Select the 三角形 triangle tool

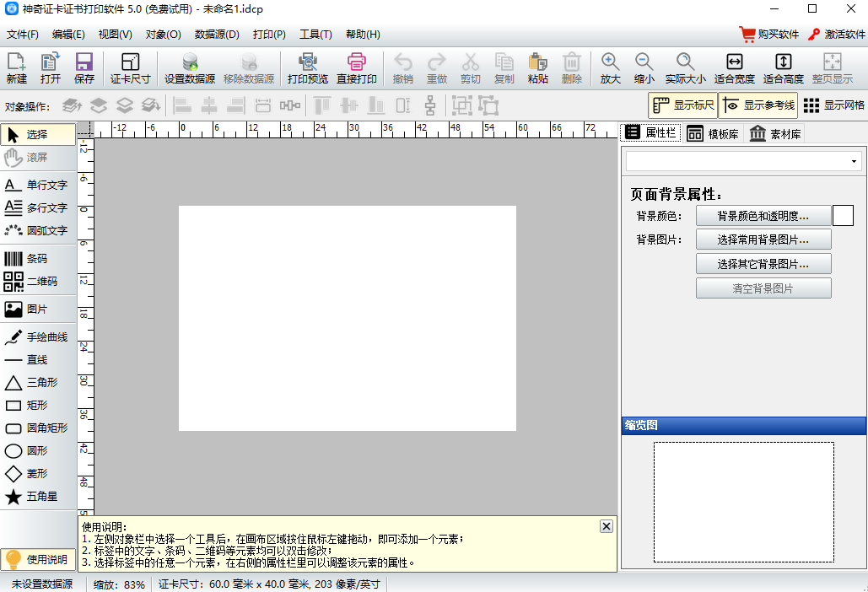coord(38,382)
